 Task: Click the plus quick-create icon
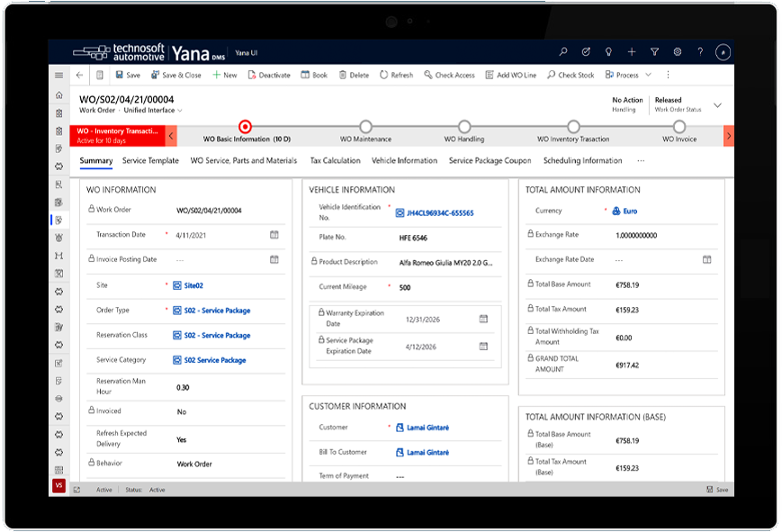pos(632,51)
